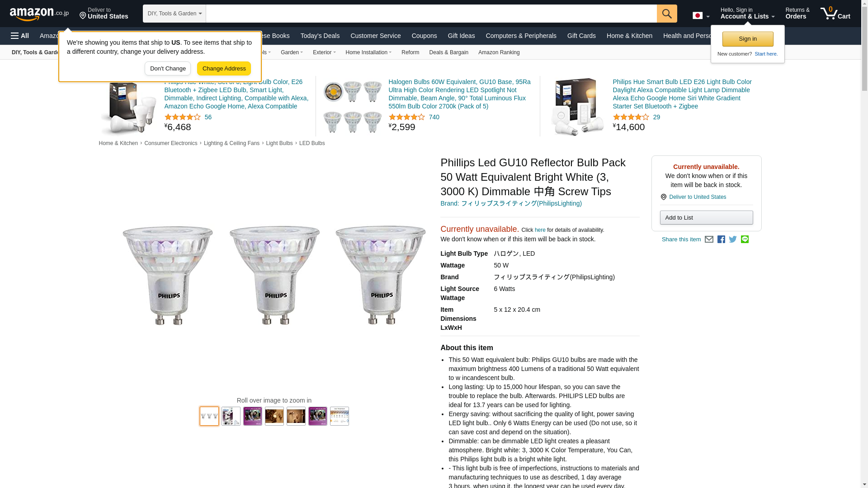Image resolution: width=868 pixels, height=488 pixels.
Task: Expand the Home Installation submenu
Action: (x=368, y=52)
